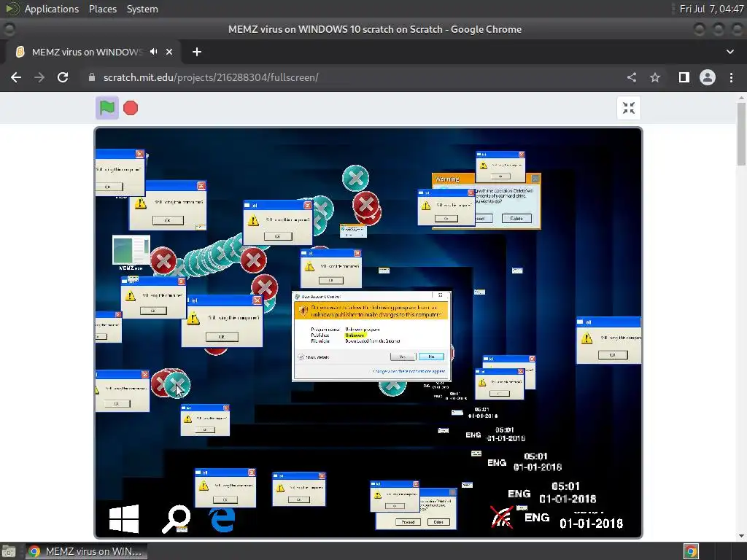
Task: Click the Windows Start logo on the stage
Action: [124, 518]
